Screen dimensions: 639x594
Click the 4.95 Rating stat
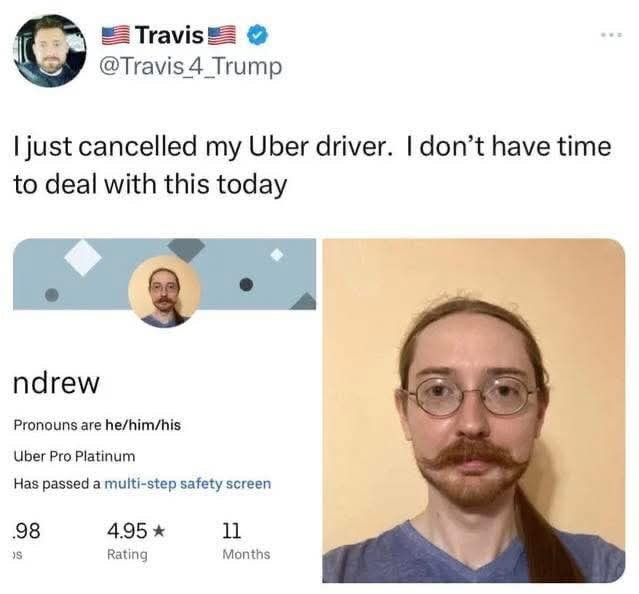(136, 541)
